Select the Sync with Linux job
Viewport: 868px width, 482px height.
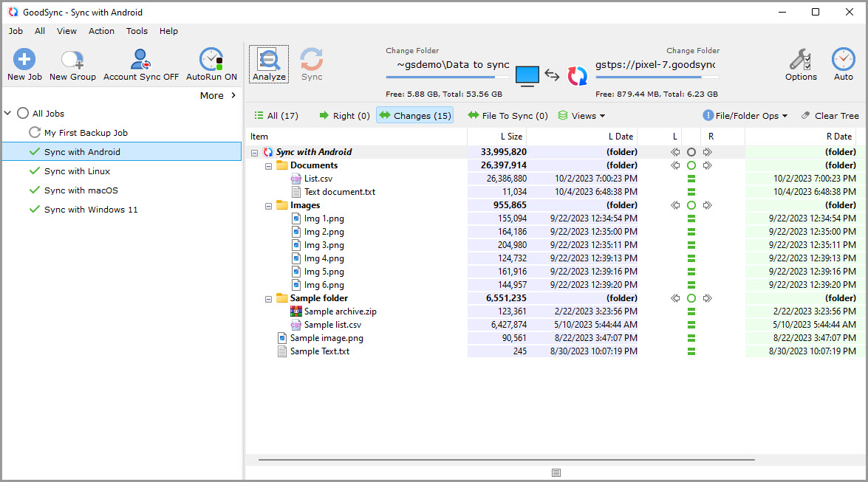pyautogui.click(x=77, y=171)
